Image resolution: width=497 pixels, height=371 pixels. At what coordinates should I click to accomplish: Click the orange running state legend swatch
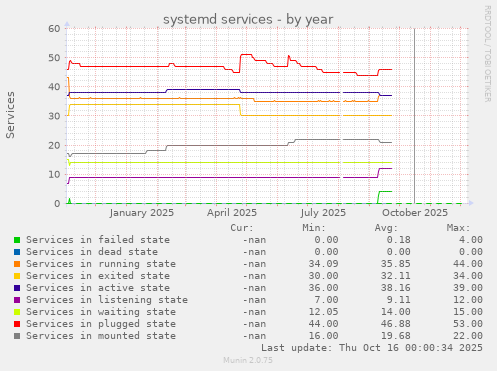pos(17,264)
